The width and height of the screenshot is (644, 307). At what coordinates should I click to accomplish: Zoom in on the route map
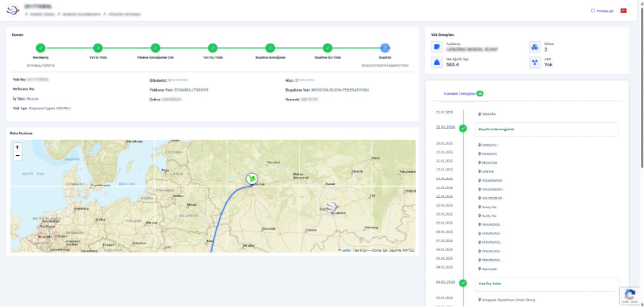pyautogui.click(x=17, y=147)
